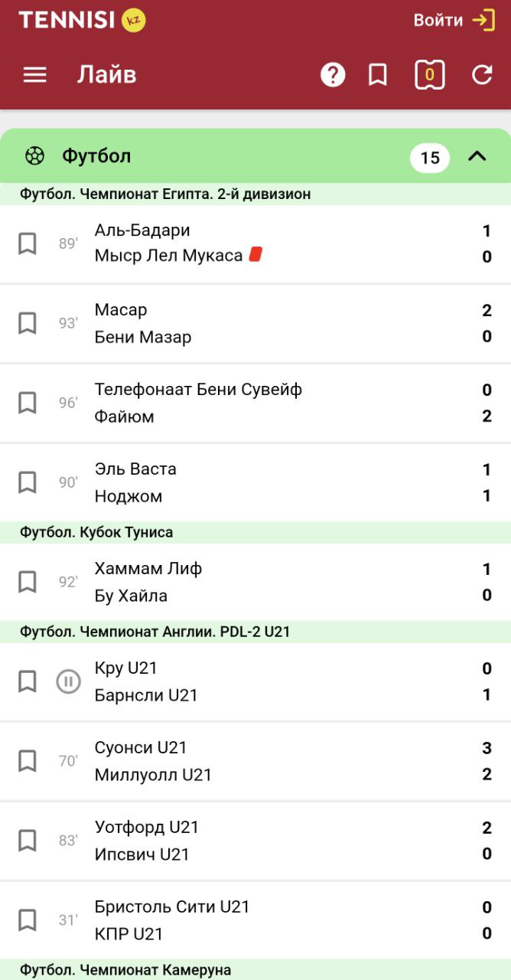Refresh the live events list

[x=482, y=75]
